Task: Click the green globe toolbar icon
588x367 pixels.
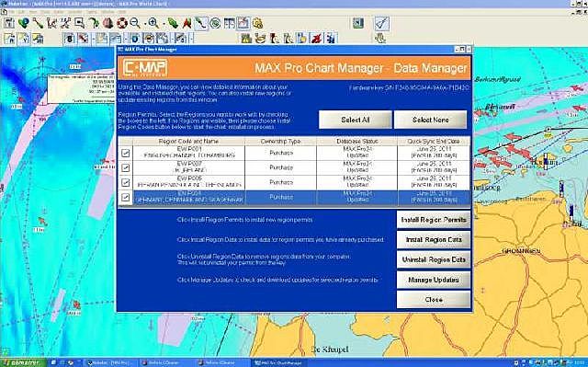Action: pos(23,23)
